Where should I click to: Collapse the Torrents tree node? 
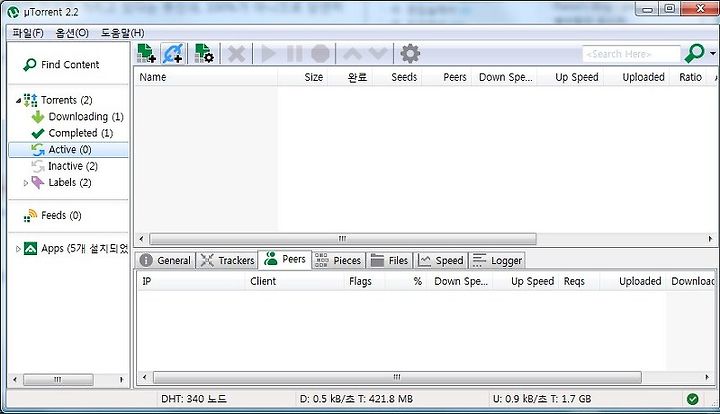(x=18, y=100)
